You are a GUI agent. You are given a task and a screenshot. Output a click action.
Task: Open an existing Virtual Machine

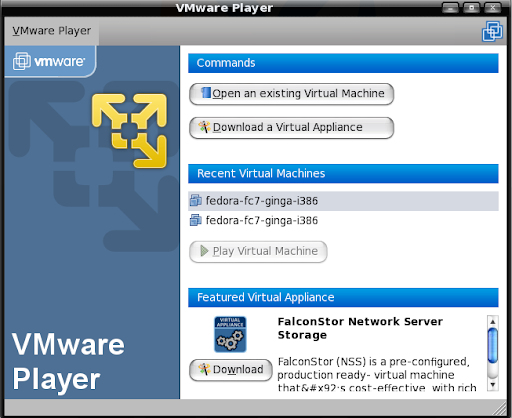(291, 94)
